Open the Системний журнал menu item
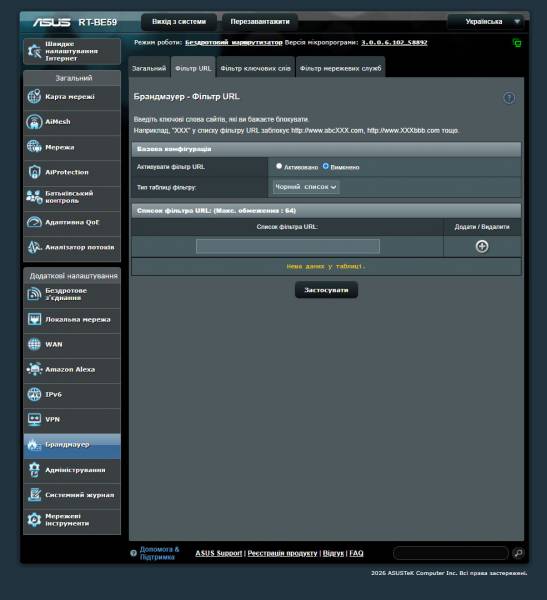The width and height of the screenshot is (547, 600). pos(72,495)
